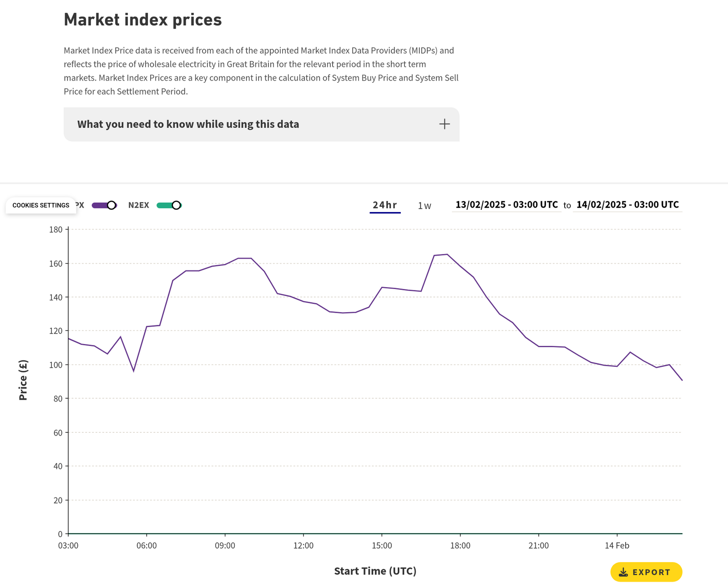
Task: Click the sharp price dip before 06:00
Action: pos(133,371)
